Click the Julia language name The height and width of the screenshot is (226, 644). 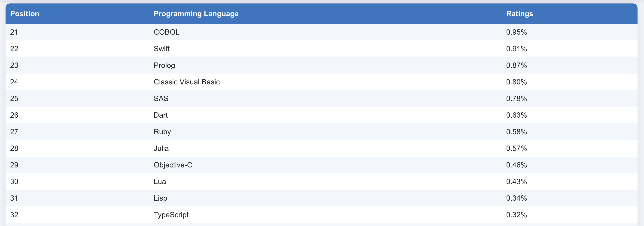161,148
